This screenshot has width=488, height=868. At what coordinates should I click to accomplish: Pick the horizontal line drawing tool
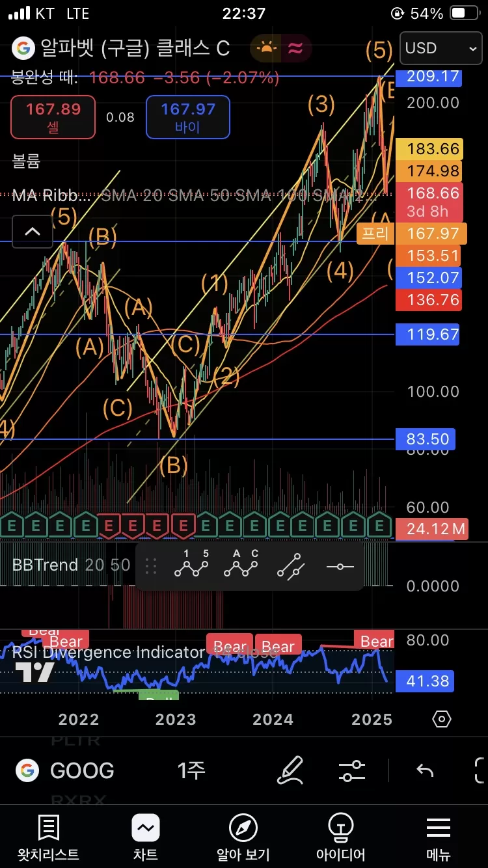340,566
